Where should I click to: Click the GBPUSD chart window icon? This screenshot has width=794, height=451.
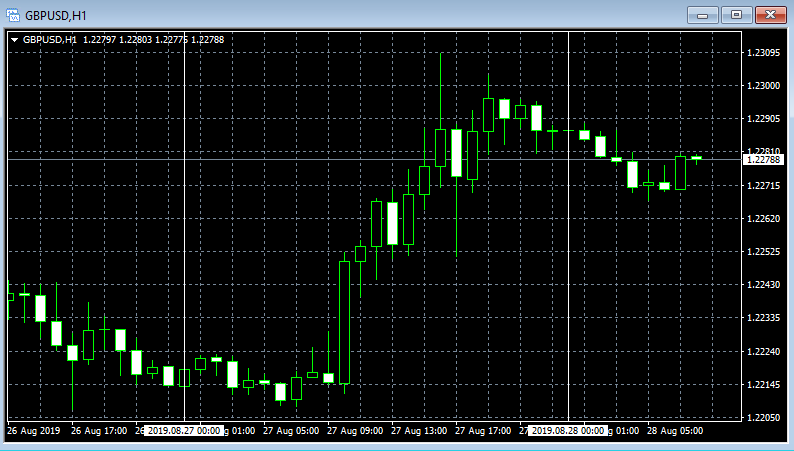click(x=13, y=15)
